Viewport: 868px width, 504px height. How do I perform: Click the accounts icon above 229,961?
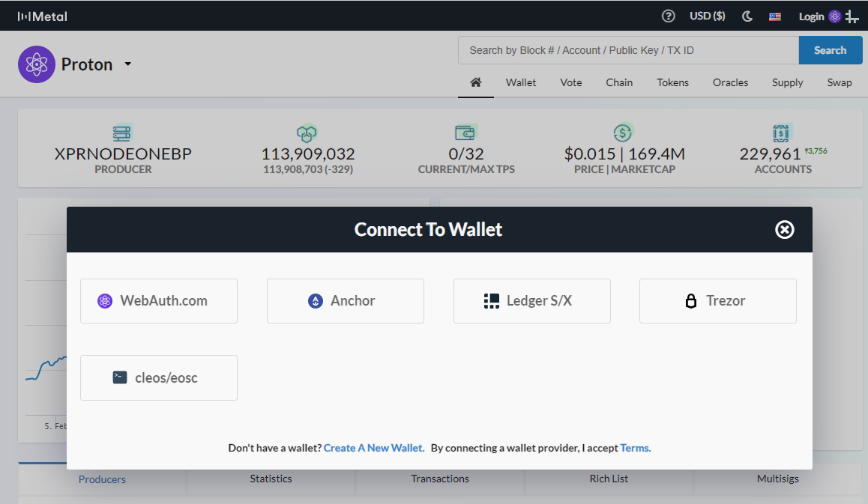tap(783, 133)
